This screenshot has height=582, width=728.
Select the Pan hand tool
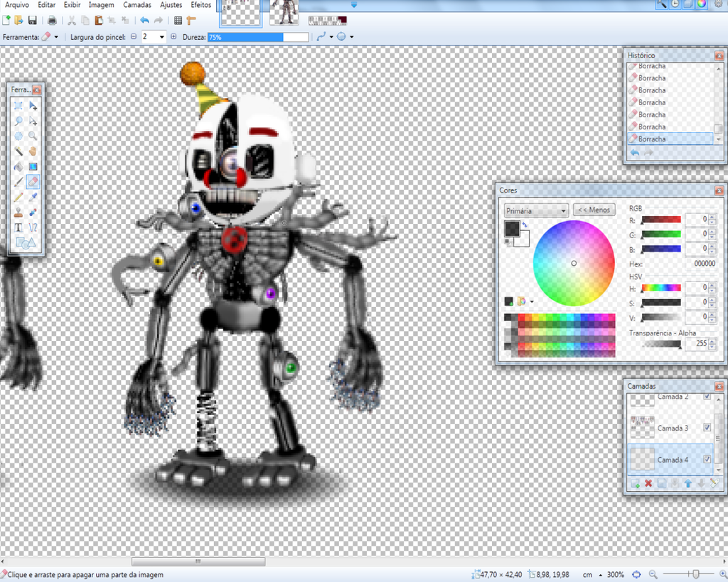(x=33, y=151)
